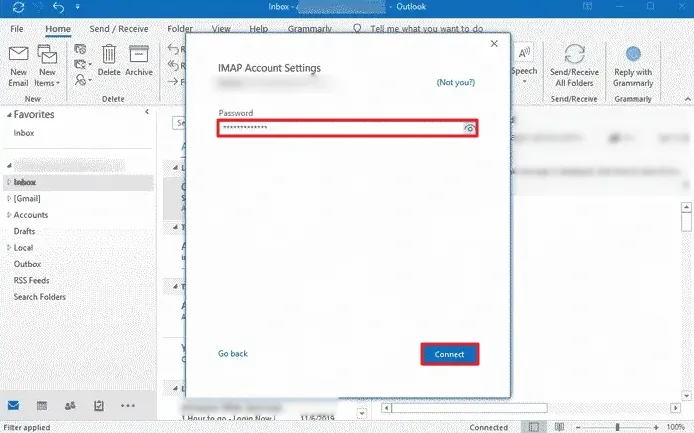Click horizontal scrollbar right arrow
Viewport: 694px width, 433px height.
(x=675, y=408)
